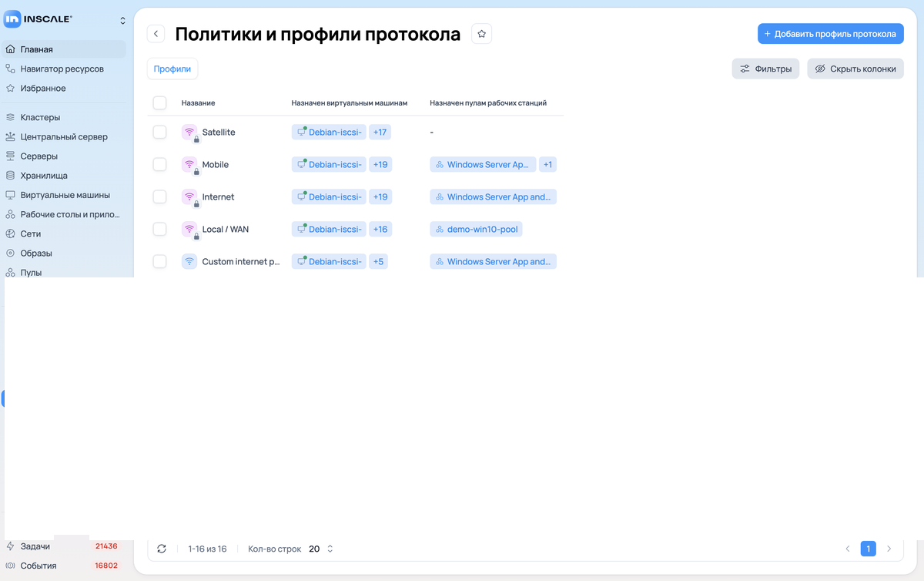Go back with the chevron button
Image resolution: width=924 pixels, height=581 pixels.
tap(156, 34)
